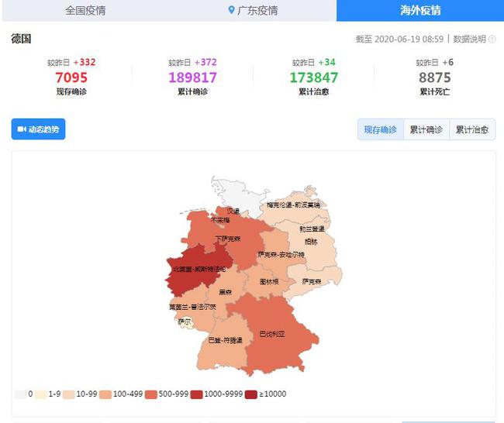Click the 173847 累计治愈 figure
This screenshot has width=504, height=423.
click(x=314, y=77)
